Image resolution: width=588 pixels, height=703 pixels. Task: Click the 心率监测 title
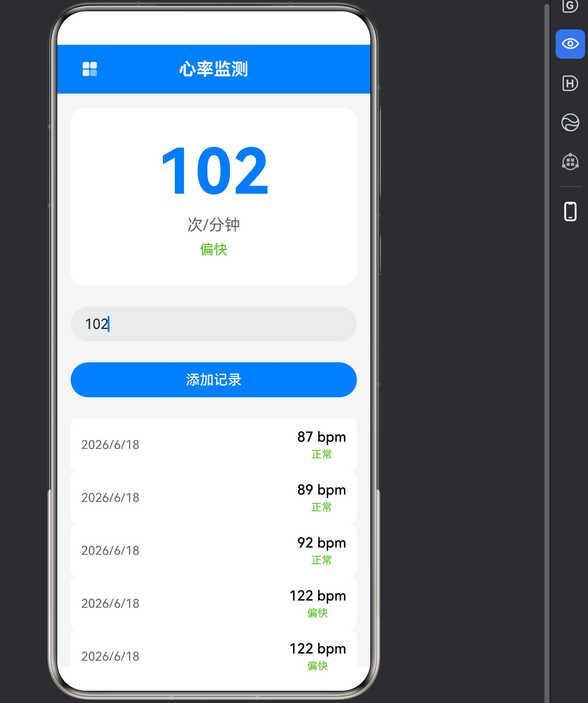point(214,69)
